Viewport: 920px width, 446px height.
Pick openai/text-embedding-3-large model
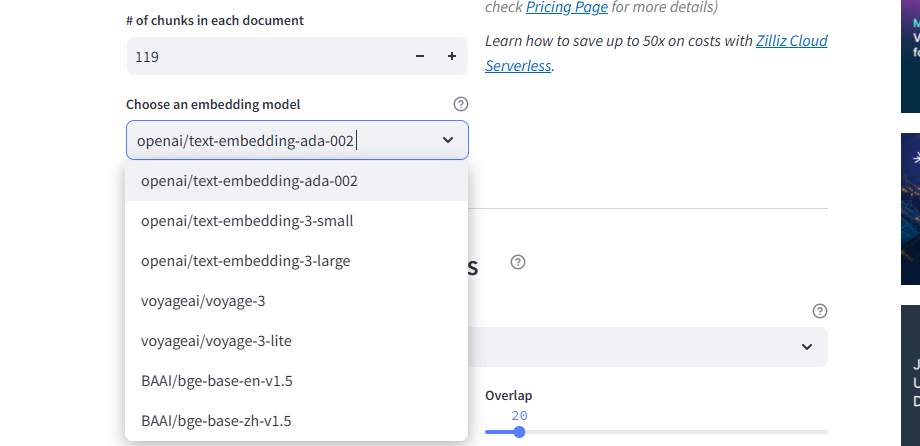point(246,261)
